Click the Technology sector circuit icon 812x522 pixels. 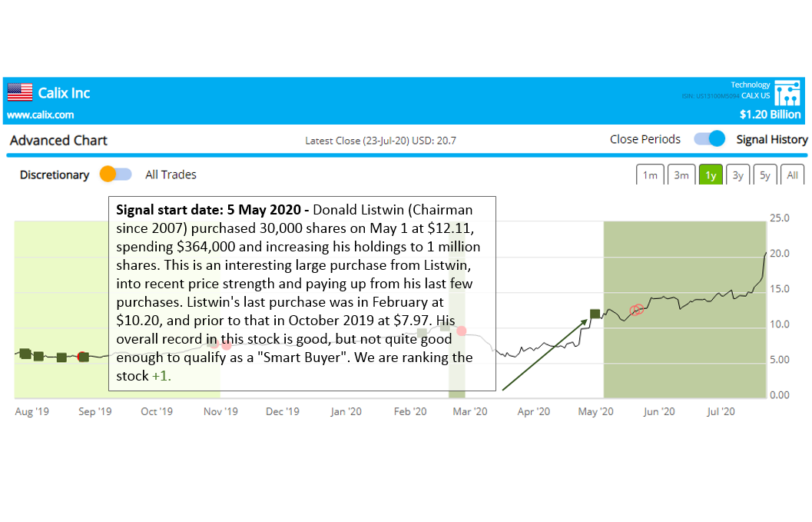pos(787,92)
